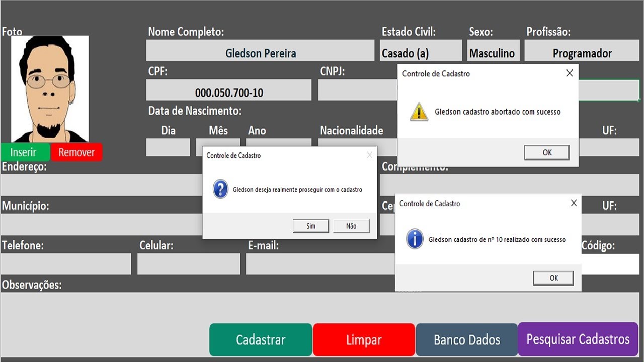Viewport: 644px width, 362px height.
Task: Click the warning triangle icon in the dialog
Action: click(419, 112)
